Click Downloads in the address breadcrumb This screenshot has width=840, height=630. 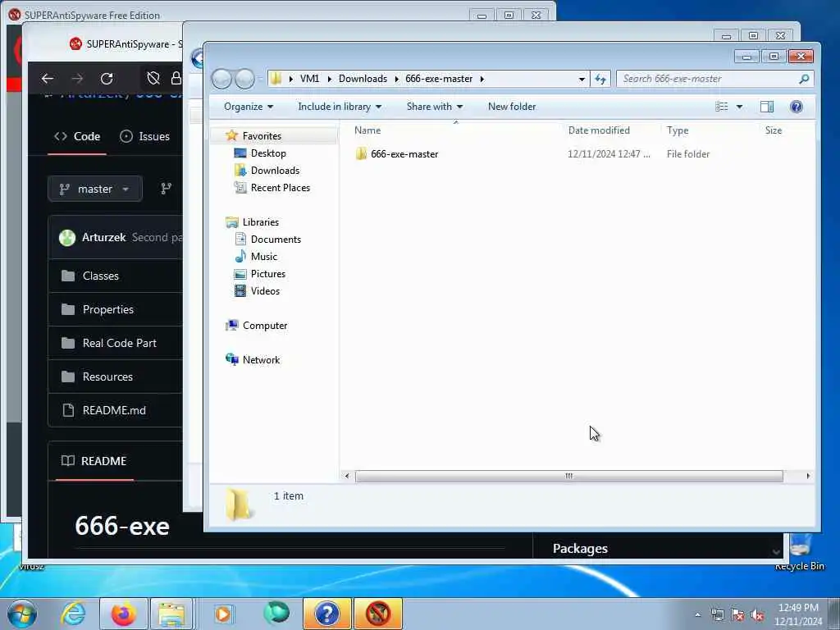coord(363,79)
